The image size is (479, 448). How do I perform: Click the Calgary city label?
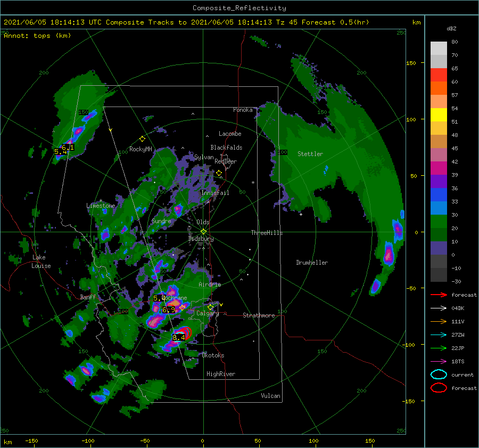pos(208,313)
